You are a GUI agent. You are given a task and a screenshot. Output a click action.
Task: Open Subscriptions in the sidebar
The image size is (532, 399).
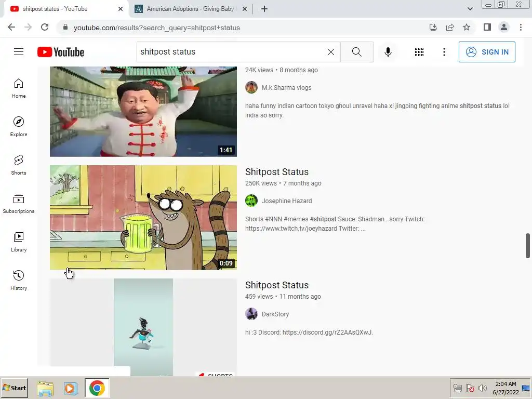19,204
